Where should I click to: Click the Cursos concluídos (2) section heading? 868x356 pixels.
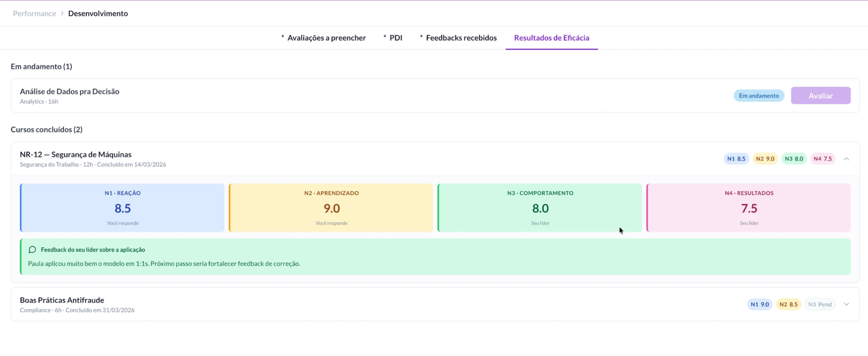click(47, 129)
